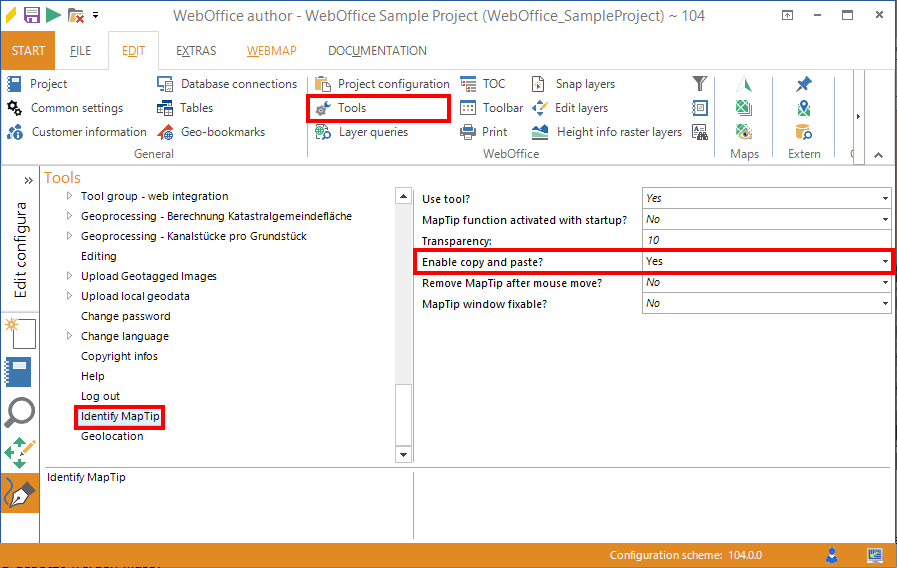Click the Common settings gears icon
Image resolution: width=897 pixels, height=568 pixels.
point(14,108)
